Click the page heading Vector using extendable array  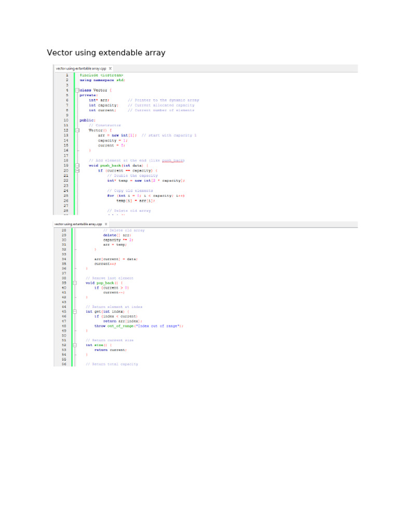[106, 52]
